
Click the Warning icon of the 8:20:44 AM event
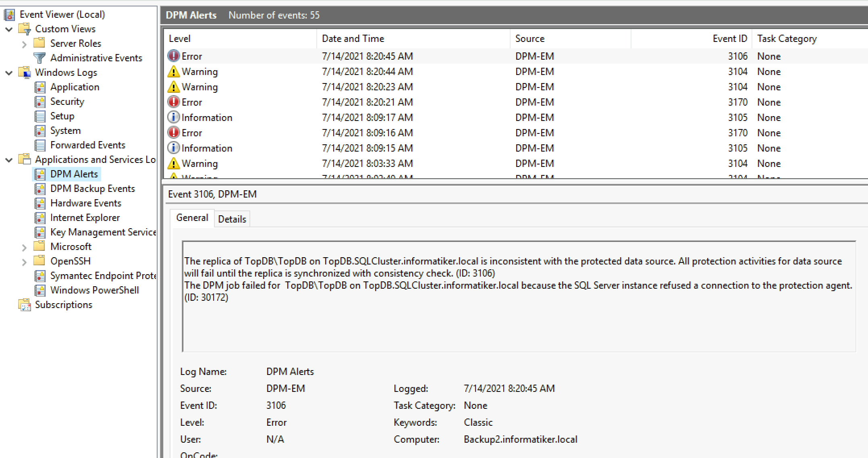(174, 71)
